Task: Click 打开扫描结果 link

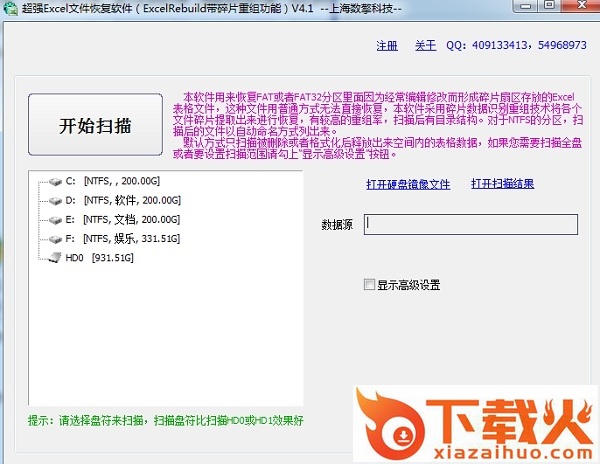Action: pos(502,184)
